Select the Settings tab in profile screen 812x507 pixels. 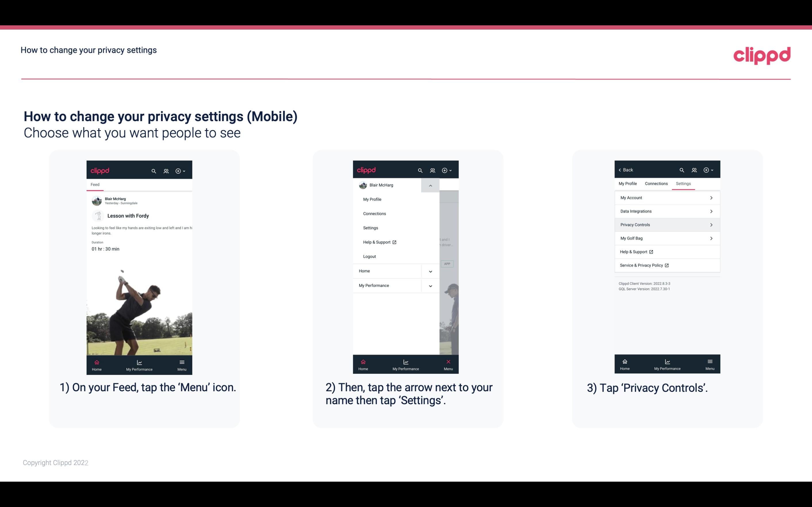coord(683,183)
